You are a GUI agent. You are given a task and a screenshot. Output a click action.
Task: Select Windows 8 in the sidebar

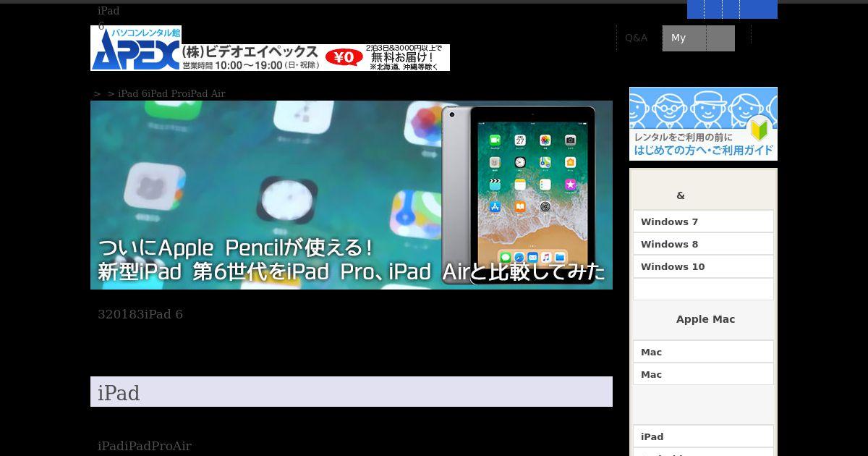pos(703,244)
